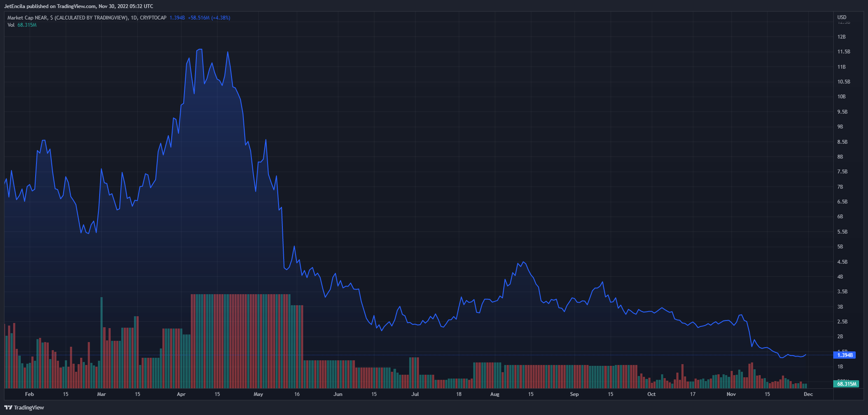The height and width of the screenshot is (415, 868).
Task: Click the 16 date label after May
Action: (297, 394)
